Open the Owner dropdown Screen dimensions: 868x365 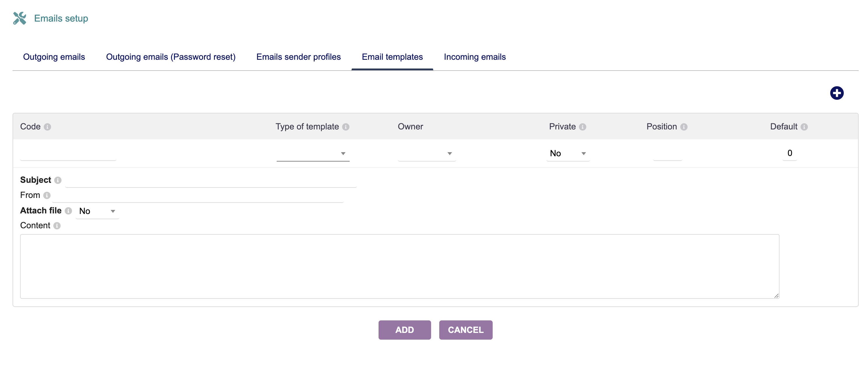click(x=427, y=154)
